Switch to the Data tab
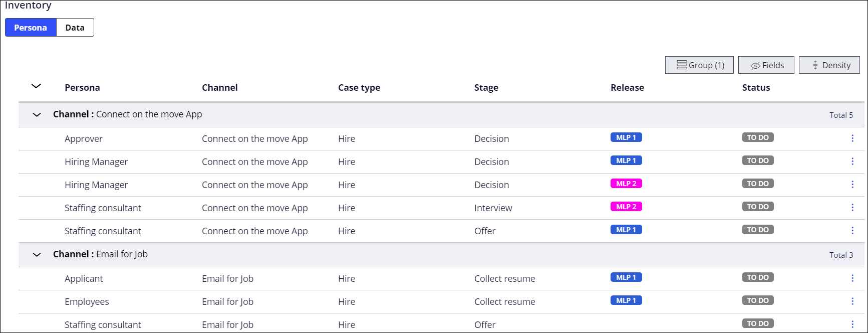This screenshot has height=333, width=868. (75, 28)
